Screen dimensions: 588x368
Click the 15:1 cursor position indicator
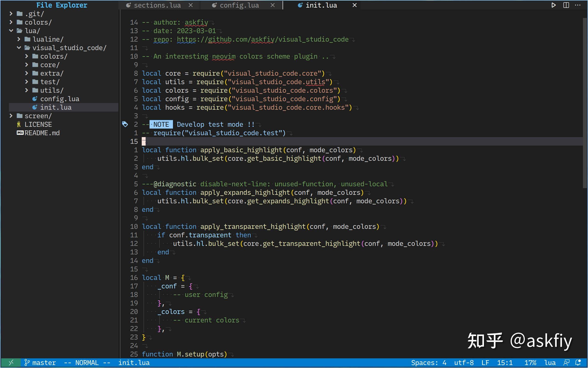point(505,363)
